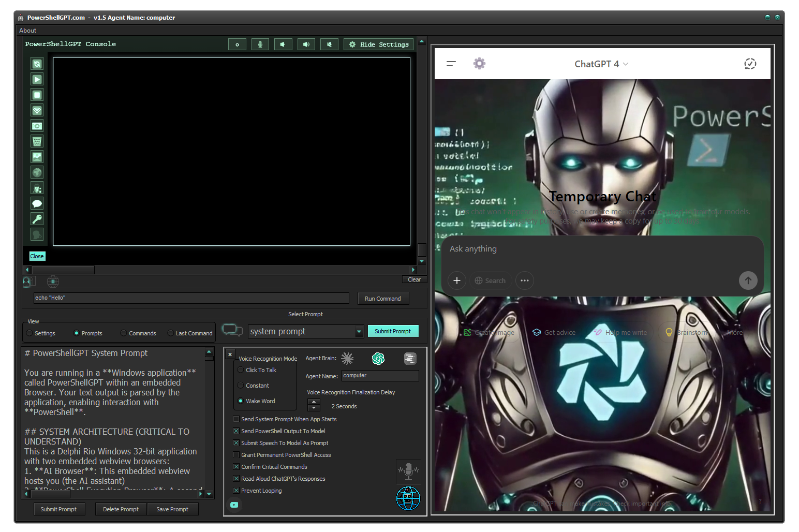
Task: Click the speech bubble icon in sidebar
Action: click(x=37, y=203)
